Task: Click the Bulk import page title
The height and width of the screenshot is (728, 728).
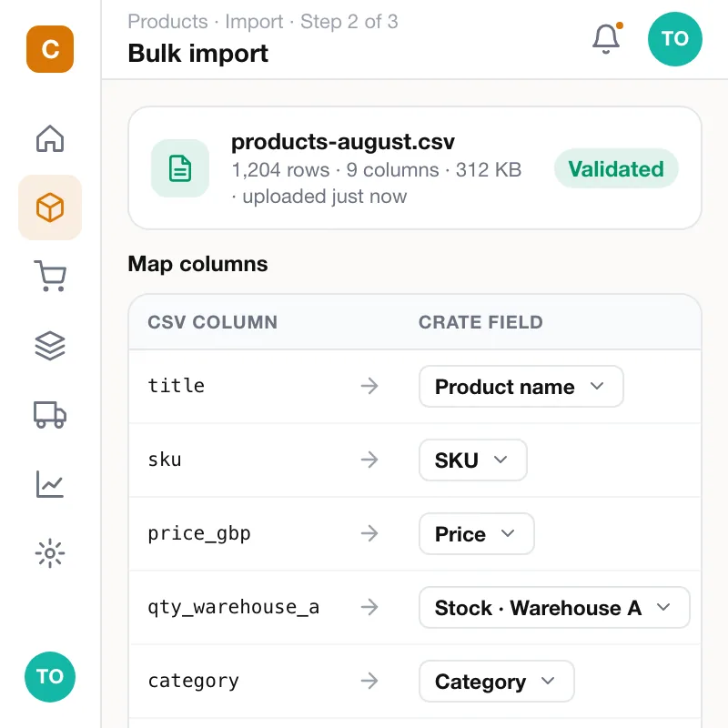Action: click(x=198, y=53)
